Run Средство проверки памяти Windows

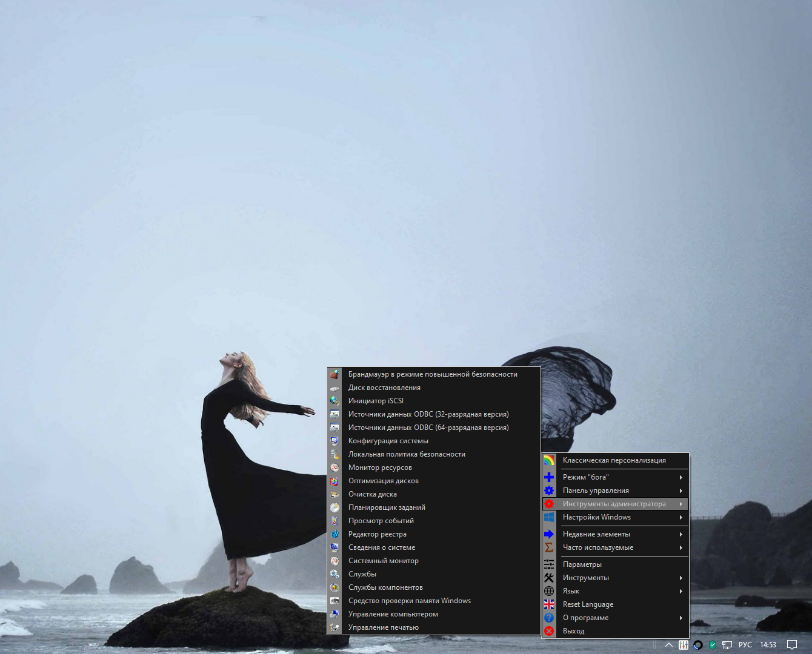(x=434, y=601)
